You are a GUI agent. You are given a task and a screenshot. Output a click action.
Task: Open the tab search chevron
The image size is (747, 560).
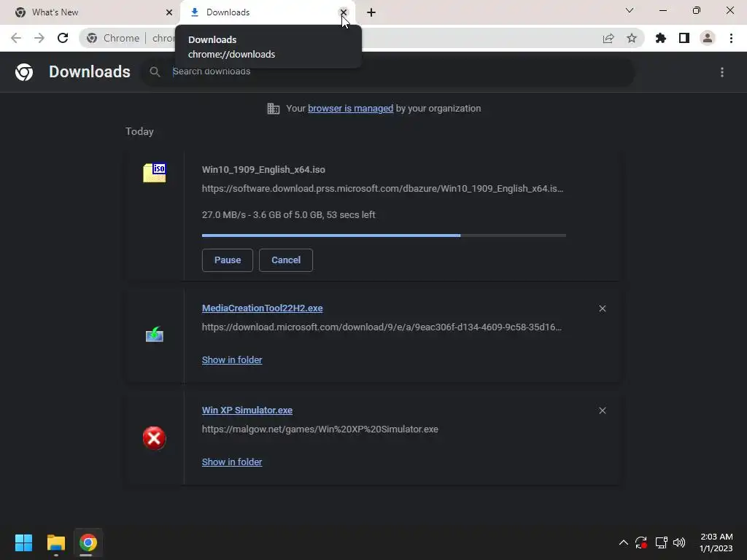click(630, 10)
